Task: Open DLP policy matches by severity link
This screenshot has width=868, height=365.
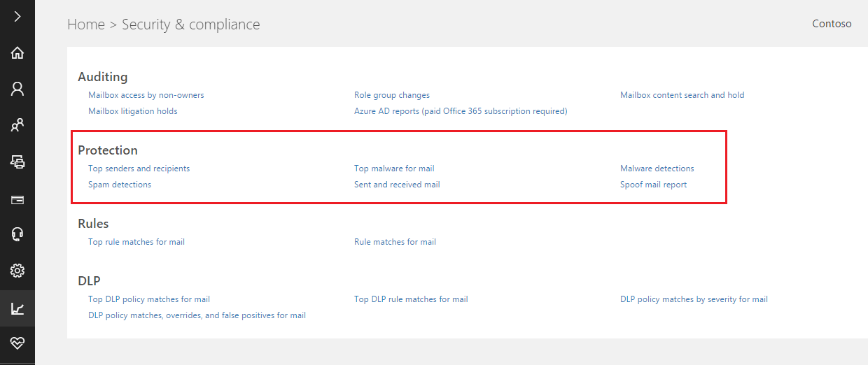Action: coord(694,299)
